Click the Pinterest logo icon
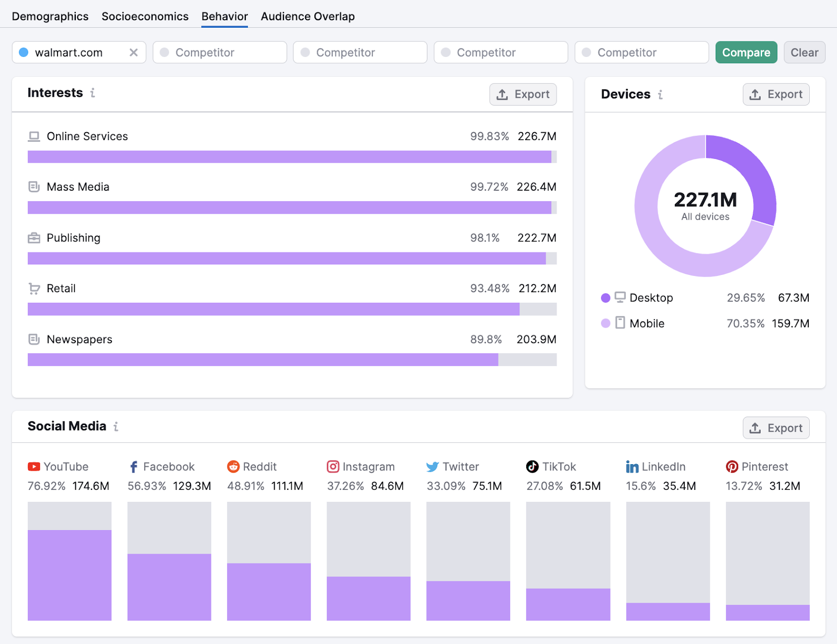The width and height of the screenshot is (837, 644). click(732, 466)
